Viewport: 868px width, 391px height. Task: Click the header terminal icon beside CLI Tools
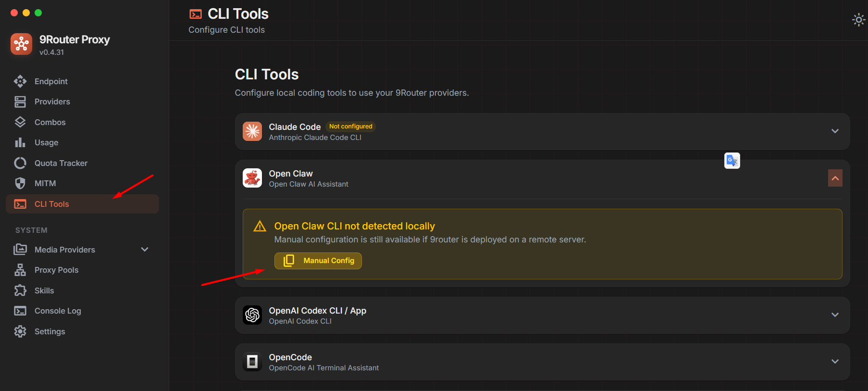click(196, 14)
